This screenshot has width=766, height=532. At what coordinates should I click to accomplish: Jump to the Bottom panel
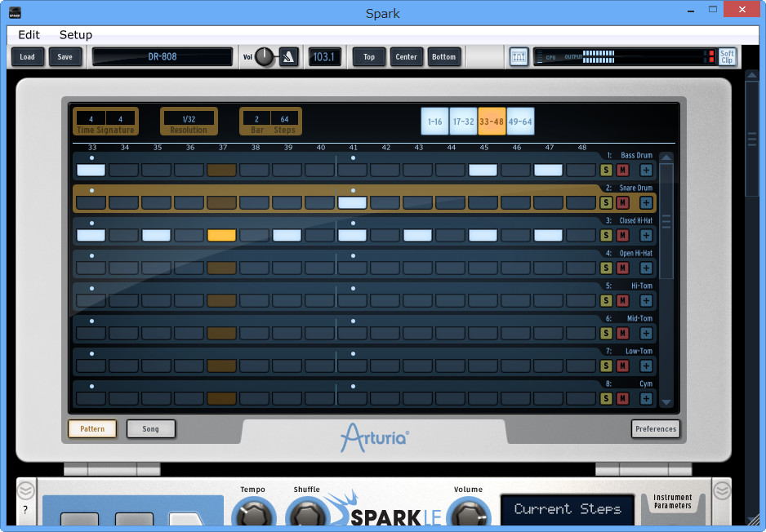443,57
